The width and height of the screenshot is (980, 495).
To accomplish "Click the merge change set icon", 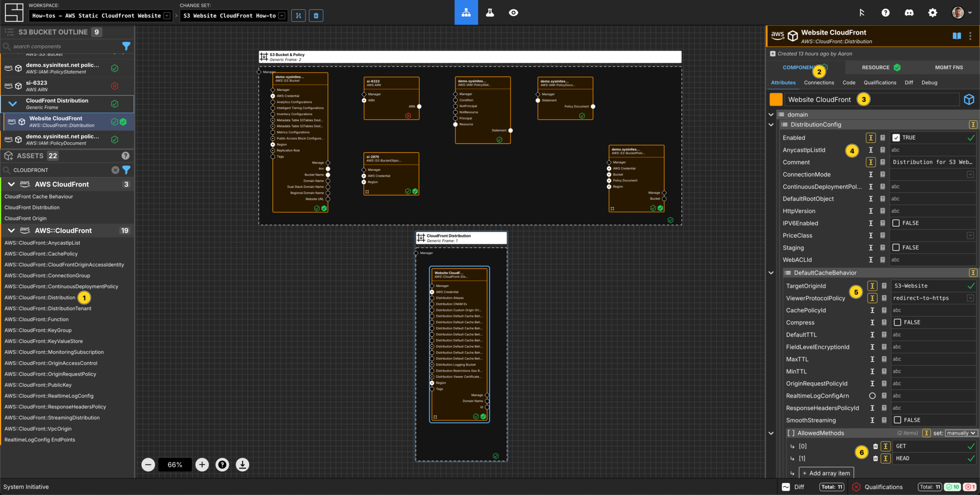I will click(x=298, y=16).
